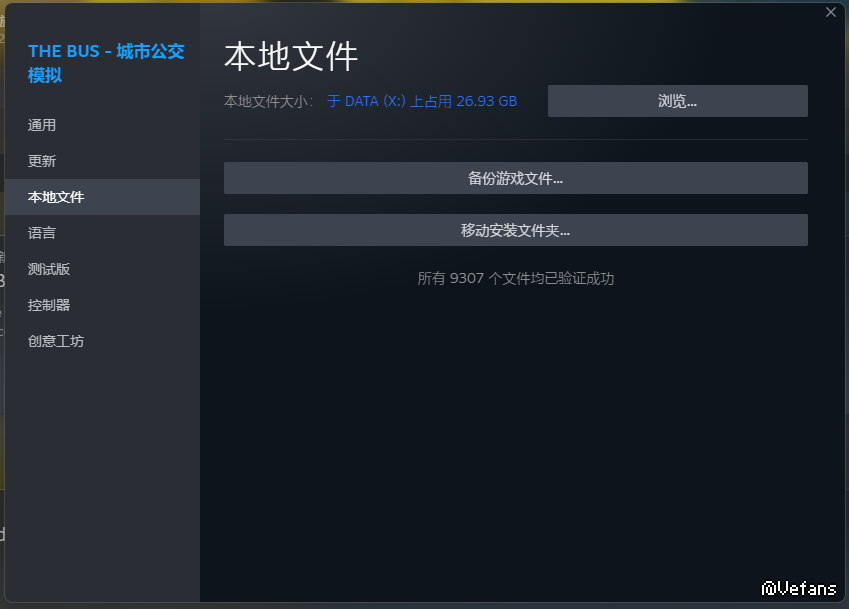Click the @Vefans watermark text
Image resolution: width=849 pixels, height=609 pixels.
pos(798,588)
